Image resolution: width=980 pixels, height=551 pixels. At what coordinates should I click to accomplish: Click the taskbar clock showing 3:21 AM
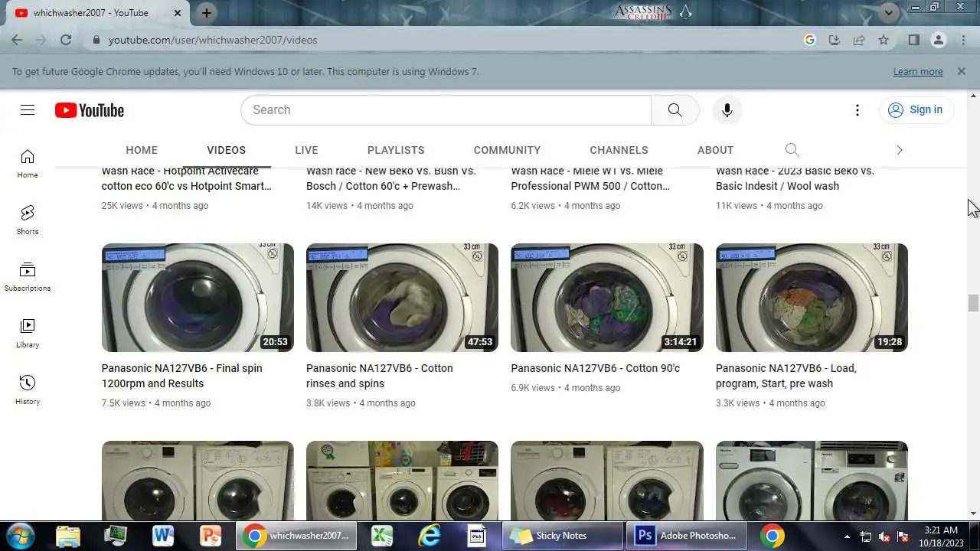coord(941,536)
